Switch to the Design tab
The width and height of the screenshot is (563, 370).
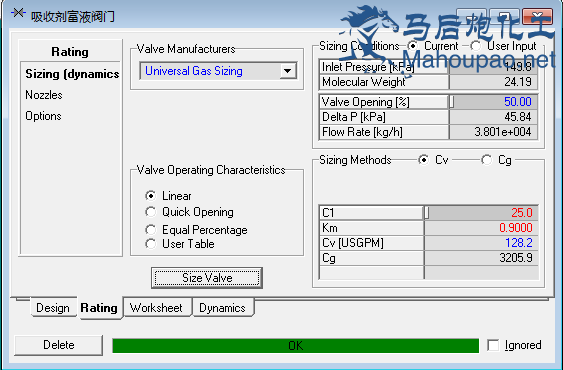pos(53,308)
